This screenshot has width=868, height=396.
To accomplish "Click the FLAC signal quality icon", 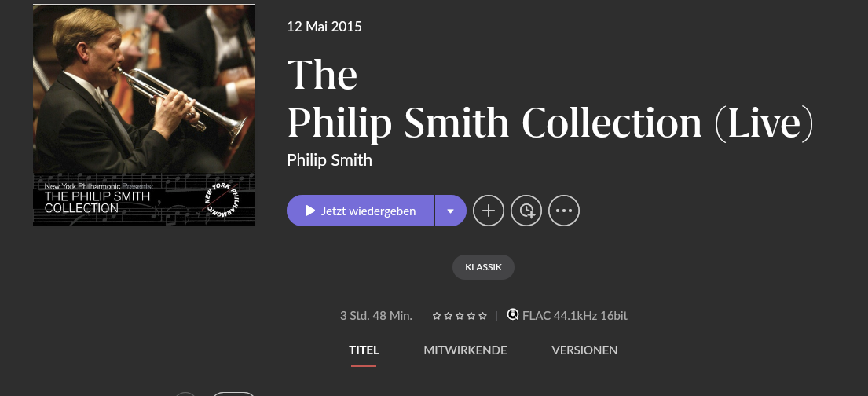I will [x=513, y=315].
